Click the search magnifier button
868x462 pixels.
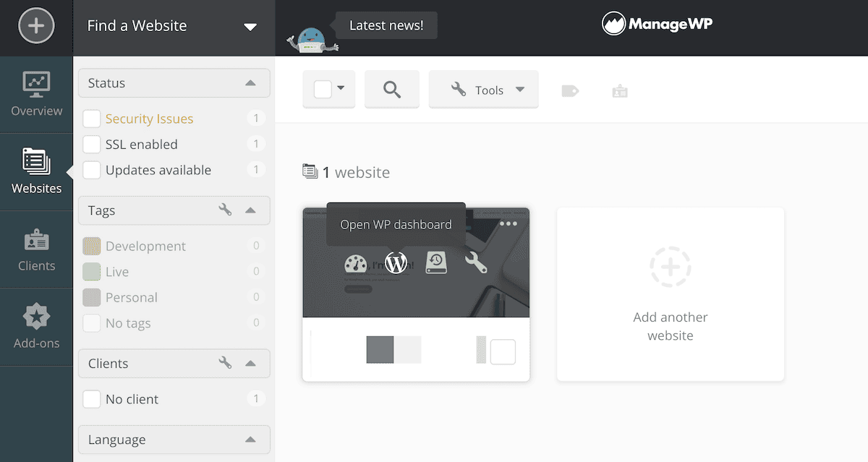392,90
